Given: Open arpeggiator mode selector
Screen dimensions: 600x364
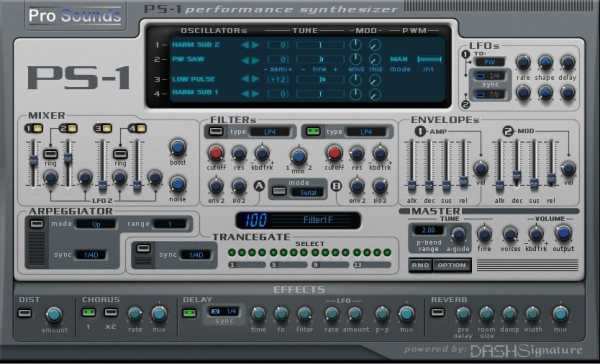Looking at the screenshot, I should [96, 224].
